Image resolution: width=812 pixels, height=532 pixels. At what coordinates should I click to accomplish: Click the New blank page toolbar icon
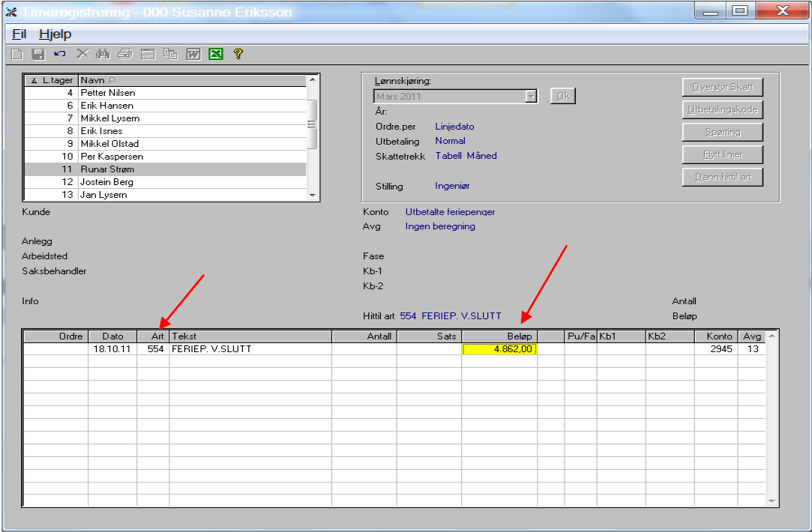[17, 54]
